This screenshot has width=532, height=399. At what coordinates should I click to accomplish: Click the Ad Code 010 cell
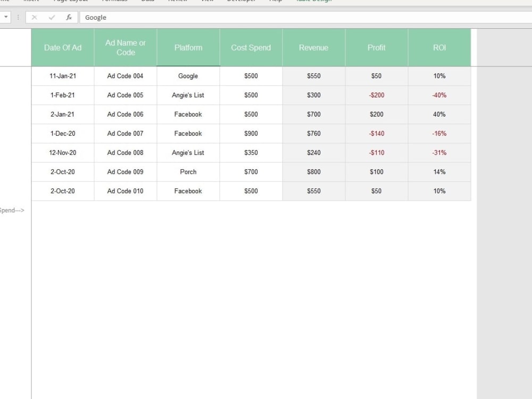click(126, 191)
